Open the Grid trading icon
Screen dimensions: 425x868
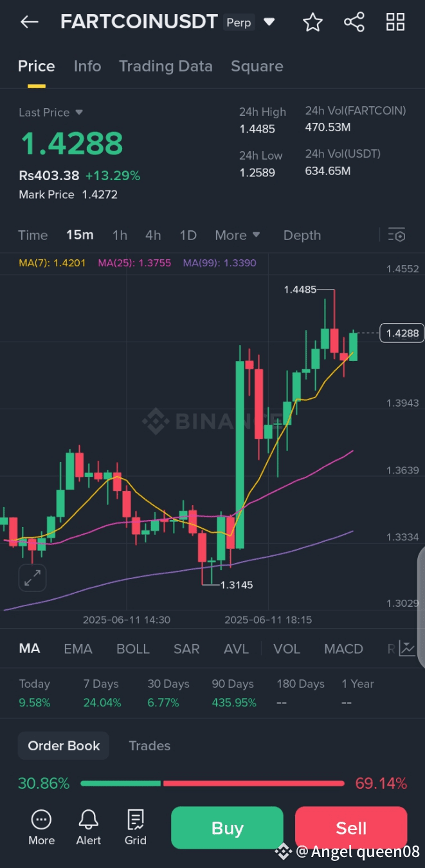click(x=135, y=826)
